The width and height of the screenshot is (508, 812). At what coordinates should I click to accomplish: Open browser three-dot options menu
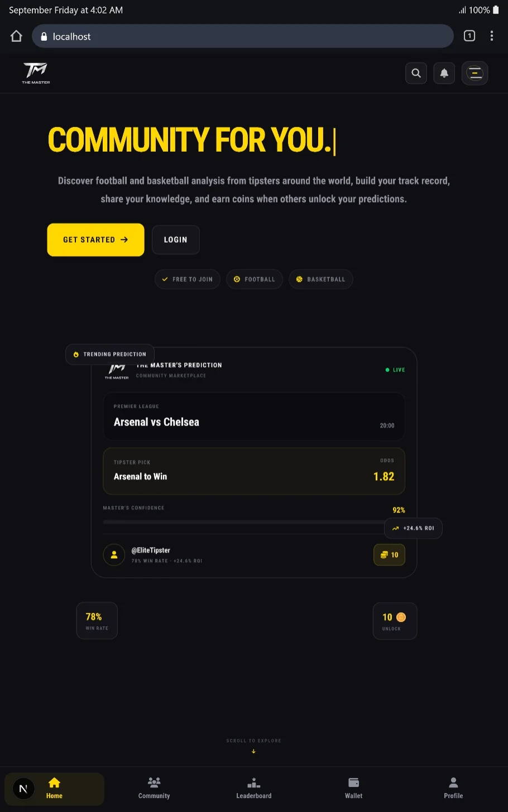tap(492, 36)
